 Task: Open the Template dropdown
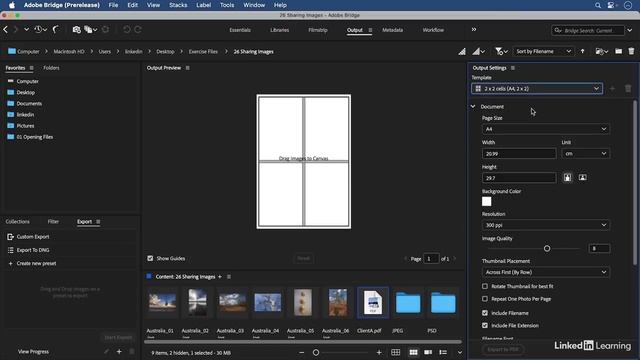tap(537, 89)
